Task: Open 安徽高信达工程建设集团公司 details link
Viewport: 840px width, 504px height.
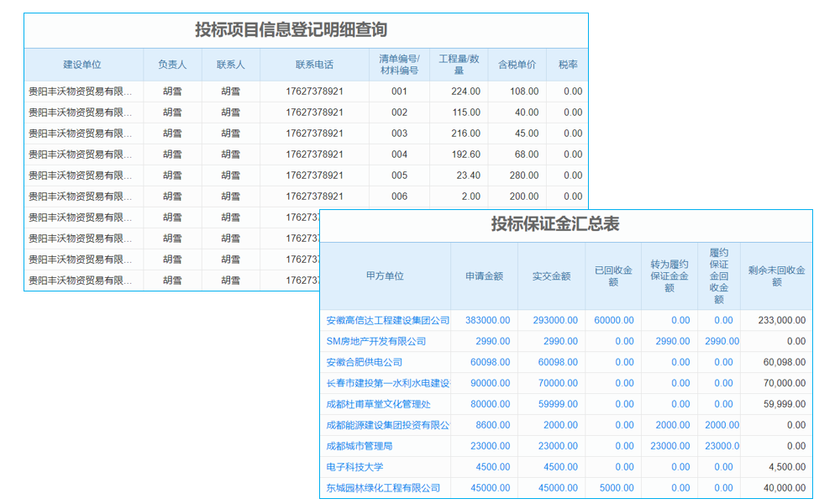Action: 387,320
